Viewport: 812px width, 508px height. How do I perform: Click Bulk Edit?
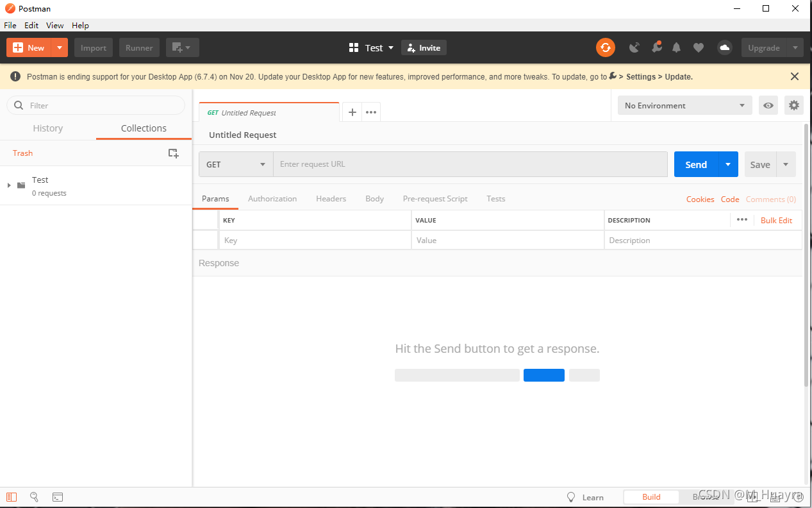tap(776, 220)
